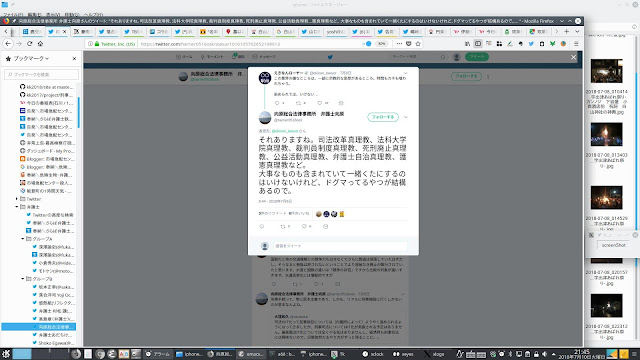The image size is (640, 360).
Task: Click the Twitter bird logo in header
Action: [x=330, y=57]
